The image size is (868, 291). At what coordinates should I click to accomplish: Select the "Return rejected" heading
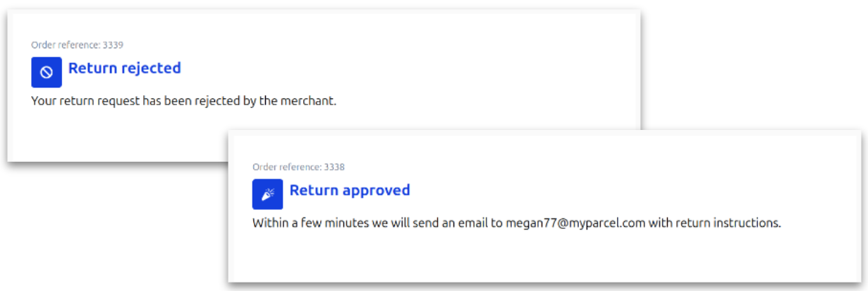pos(124,69)
